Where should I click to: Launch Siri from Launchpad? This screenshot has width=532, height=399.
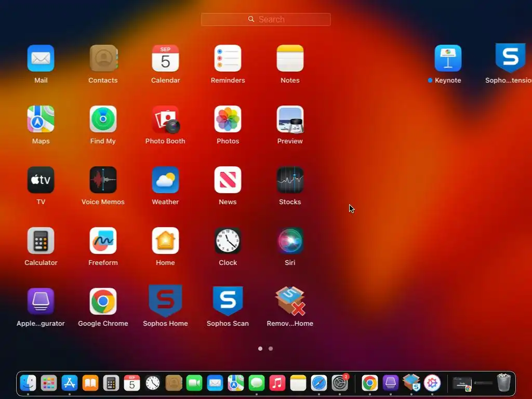(290, 241)
